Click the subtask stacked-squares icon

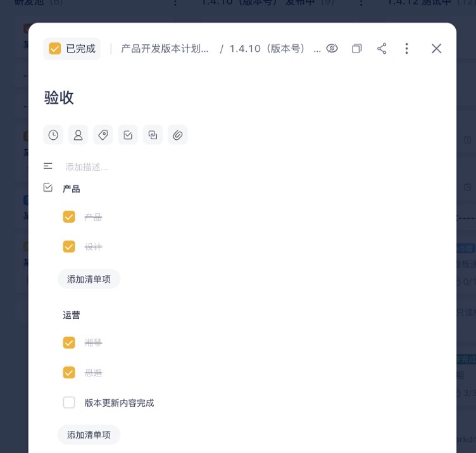coord(153,135)
